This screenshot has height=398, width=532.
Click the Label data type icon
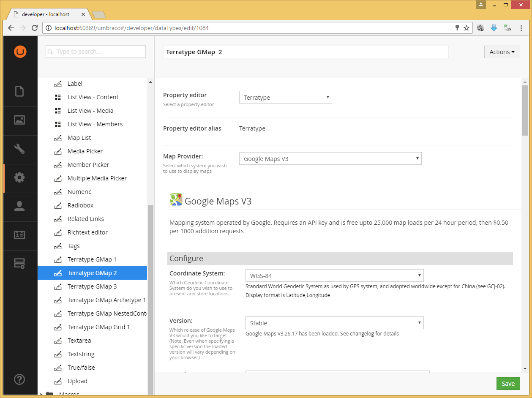coord(58,84)
